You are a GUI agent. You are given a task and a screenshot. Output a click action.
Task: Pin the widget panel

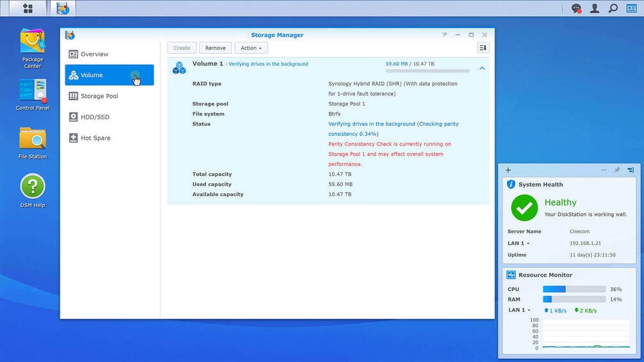pyautogui.click(x=617, y=170)
